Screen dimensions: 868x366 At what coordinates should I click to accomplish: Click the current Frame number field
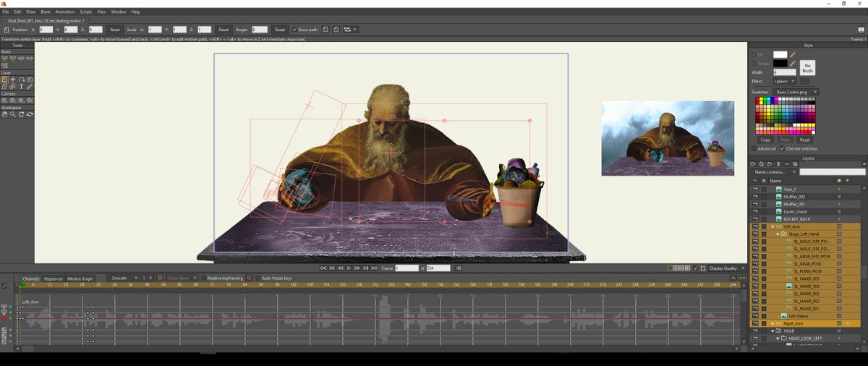[x=407, y=268]
